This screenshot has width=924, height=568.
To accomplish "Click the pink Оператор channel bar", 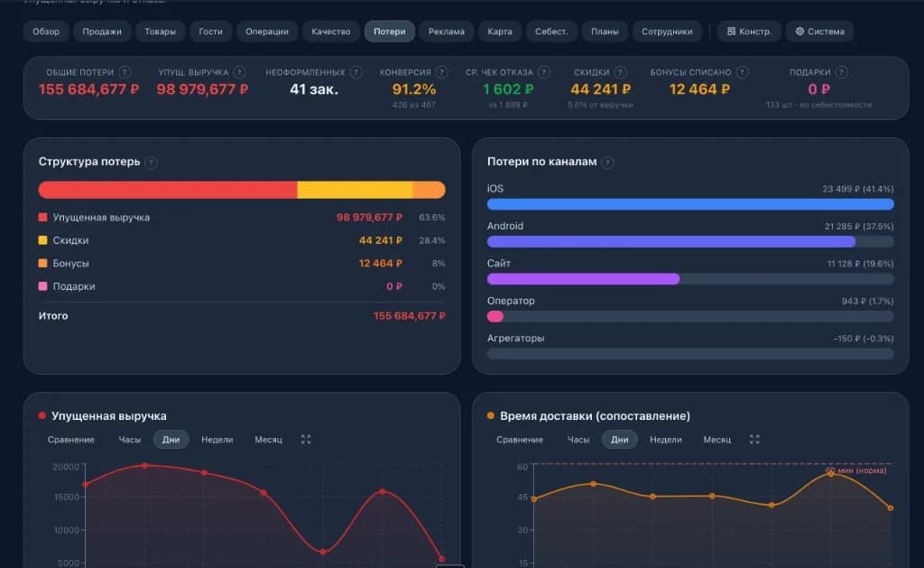I will [x=495, y=316].
